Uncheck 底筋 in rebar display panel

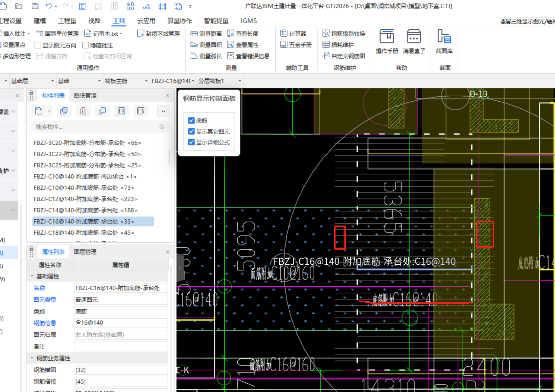pos(191,120)
